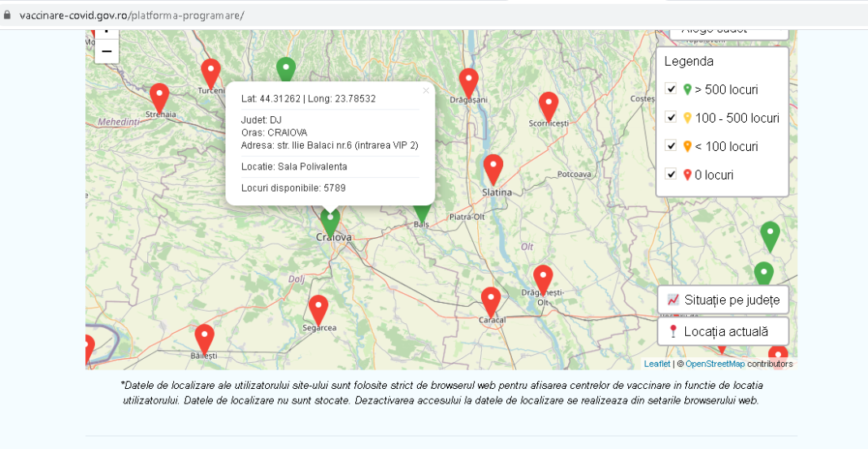Screen dimensions: 868x449
Task: Click the 'Locația actuală' button
Action: (723, 331)
